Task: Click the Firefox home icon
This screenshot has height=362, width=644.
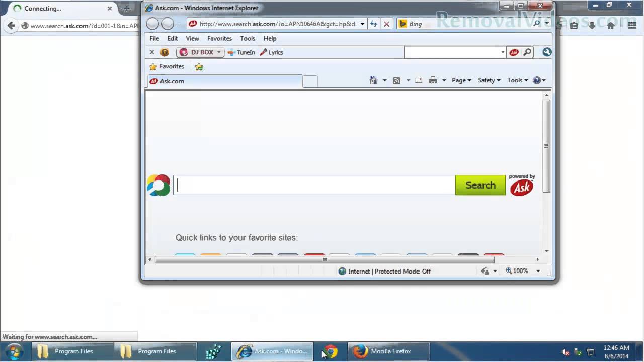Action: click(611, 25)
